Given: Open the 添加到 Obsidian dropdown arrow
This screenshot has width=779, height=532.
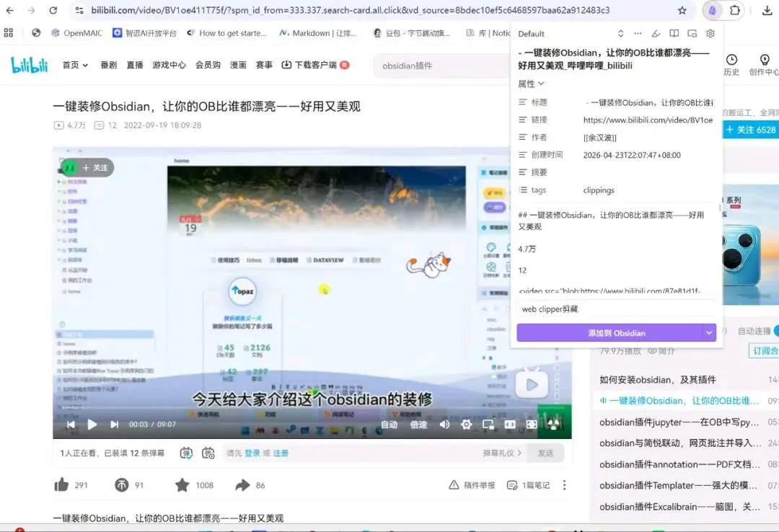Looking at the screenshot, I should [x=709, y=333].
